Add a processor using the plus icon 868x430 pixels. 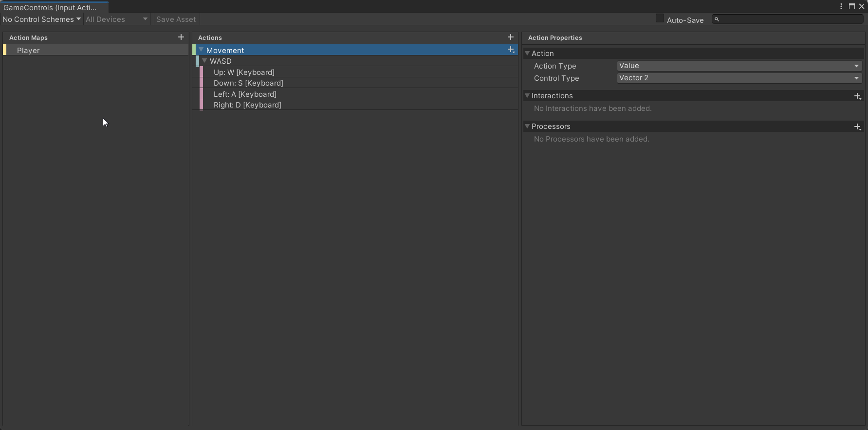tap(857, 127)
